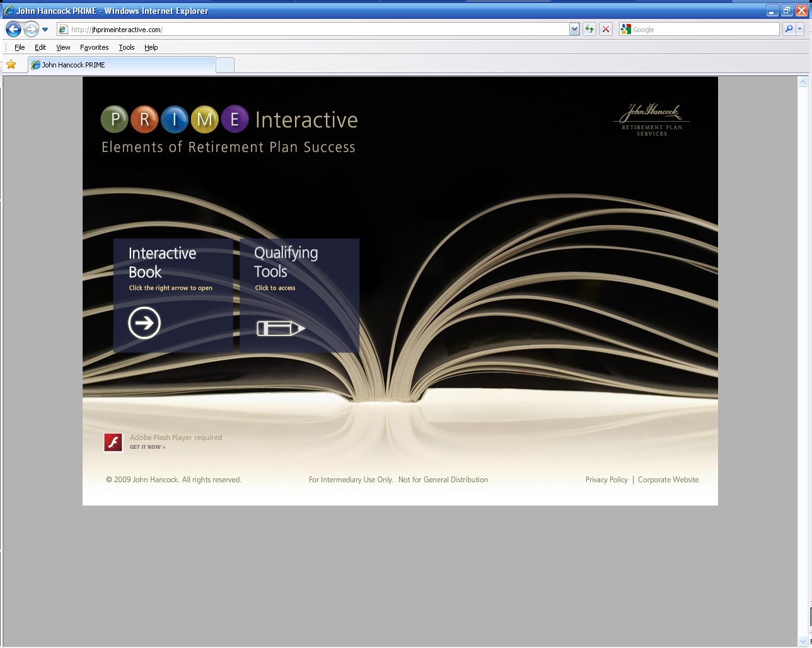The image size is (812, 648).
Task: Open the Tools menu
Action: [127, 47]
